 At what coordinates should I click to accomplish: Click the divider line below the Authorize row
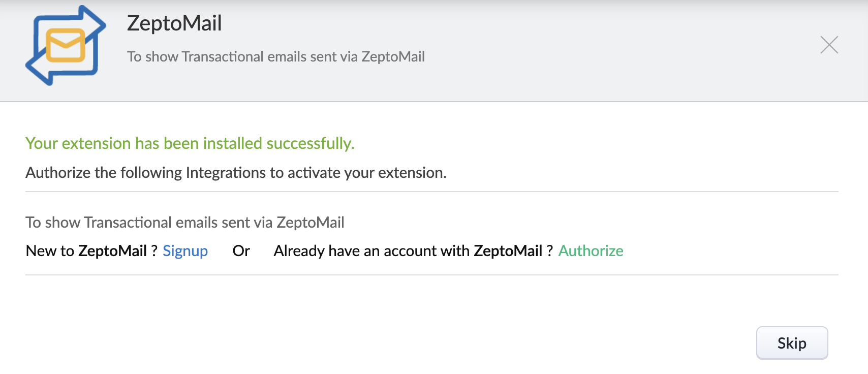[x=431, y=275]
